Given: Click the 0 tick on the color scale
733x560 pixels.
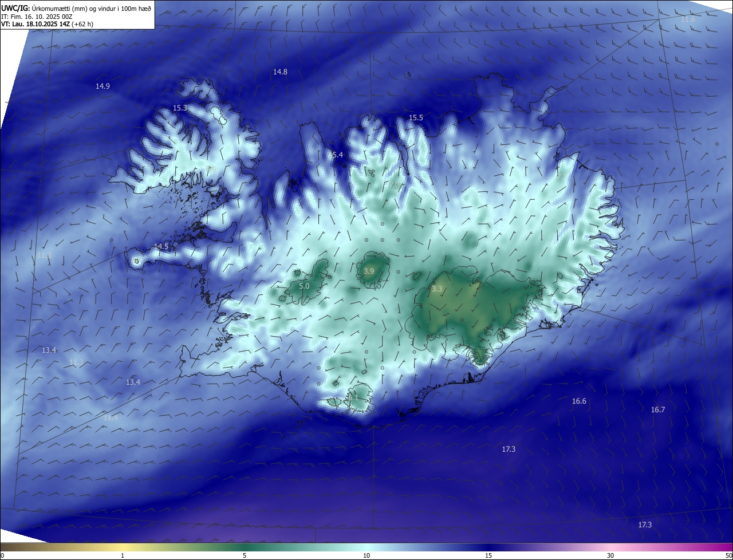Looking at the screenshot, I should point(2,555).
